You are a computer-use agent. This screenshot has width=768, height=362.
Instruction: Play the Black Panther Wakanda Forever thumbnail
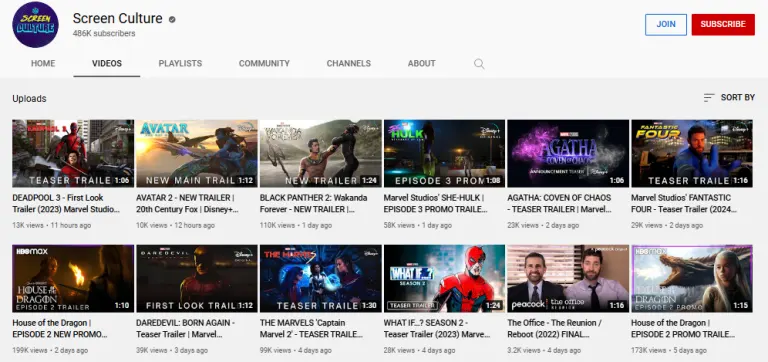pos(321,153)
